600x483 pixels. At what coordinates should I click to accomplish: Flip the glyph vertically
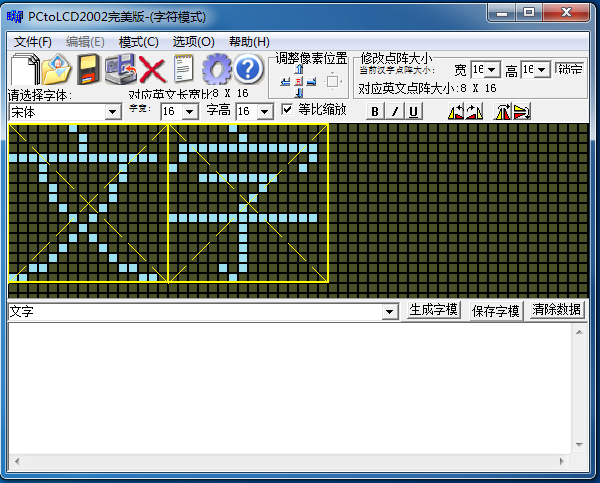pyautogui.click(x=522, y=112)
